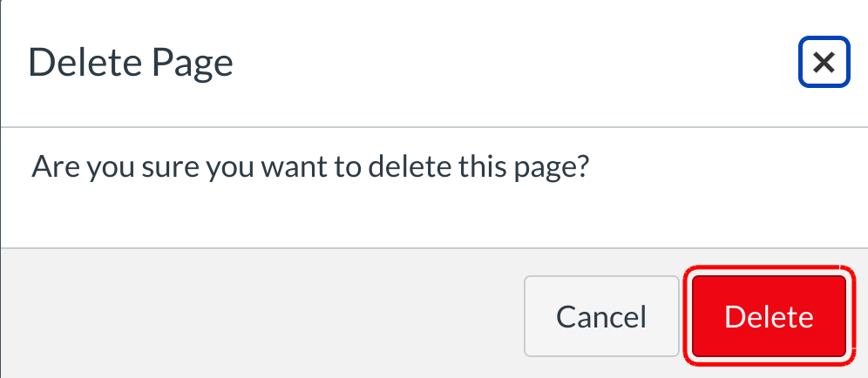This screenshot has height=378, width=868.
Task: Close the Delete Page dialog
Action: pos(824,63)
